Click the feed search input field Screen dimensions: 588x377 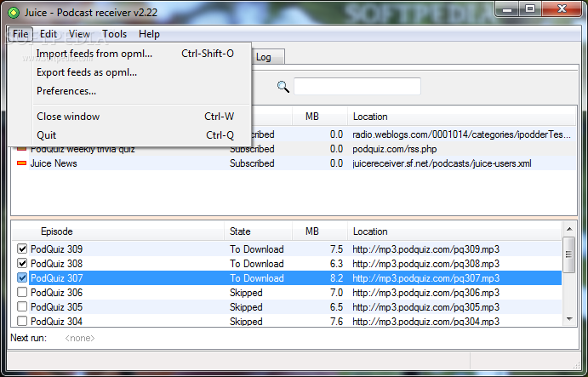pyautogui.click(x=357, y=87)
